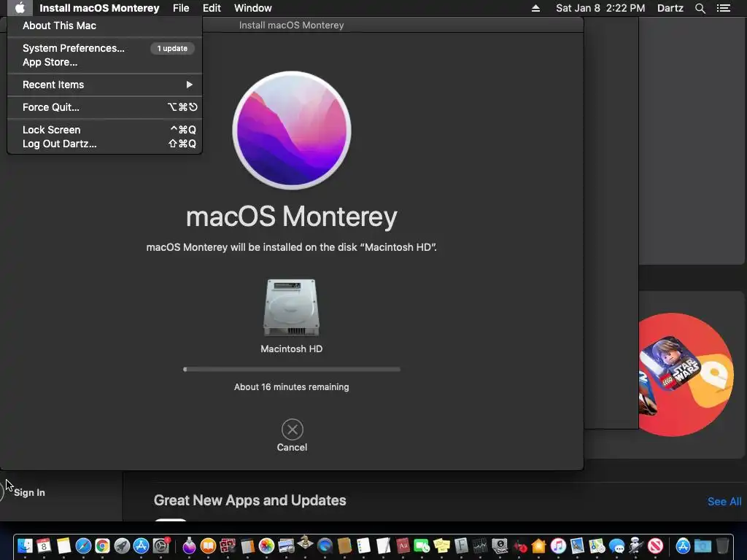Open Stocks from the dock
This screenshot has width=747, height=560.
480,545
